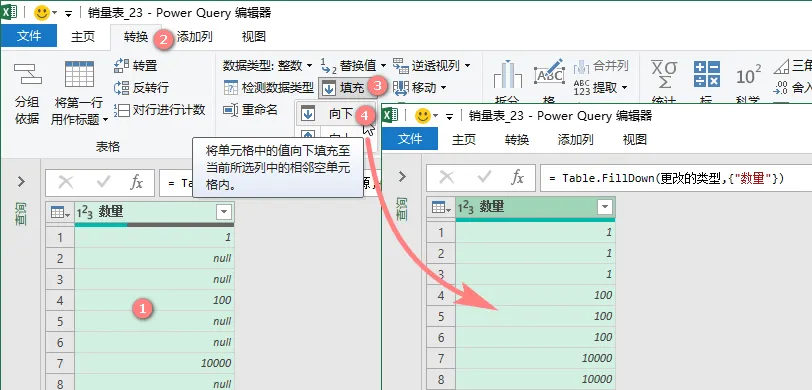Click the fx icon in back window
Image resolution: width=812 pixels, height=390 pixels.
(x=136, y=182)
